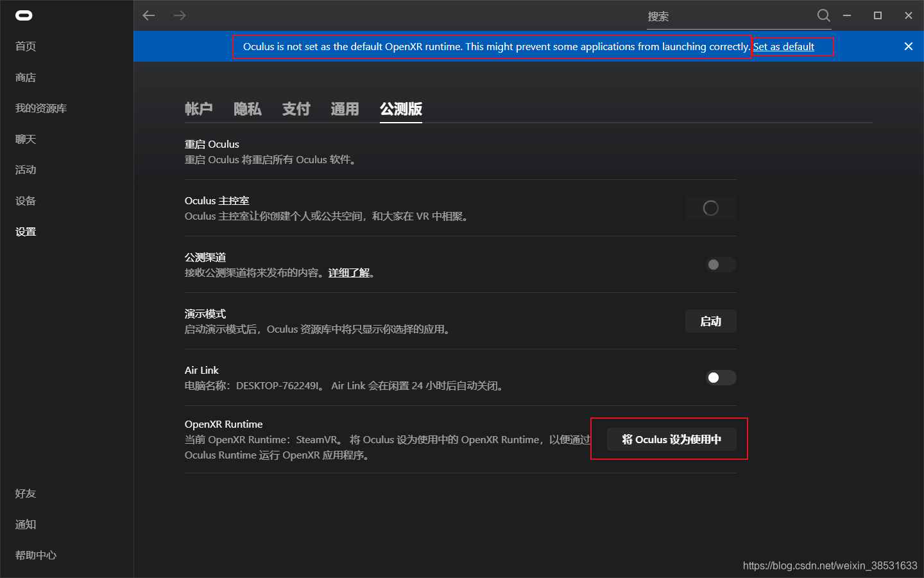Click the Air Link heading text
This screenshot has height=578, width=924.
pyautogui.click(x=201, y=370)
